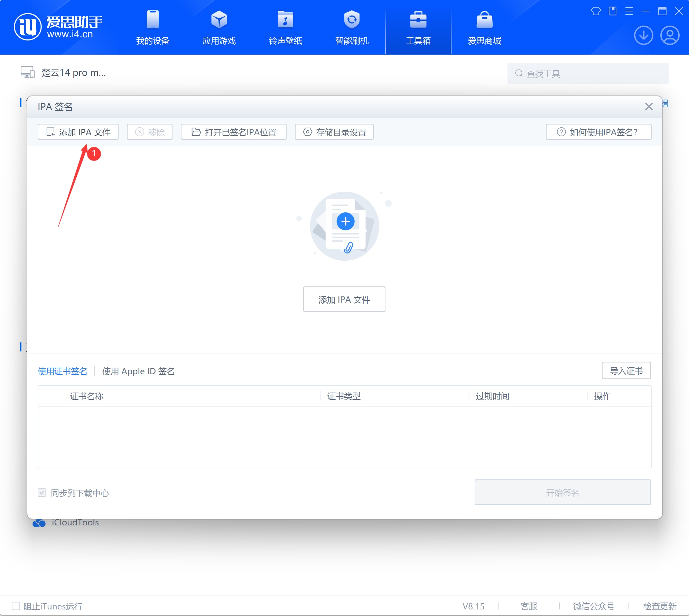This screenshot has height=616, width=689.
Task: Open the hamburger menu in title bar
Action: pyautogui.click(x=629, y=11)
